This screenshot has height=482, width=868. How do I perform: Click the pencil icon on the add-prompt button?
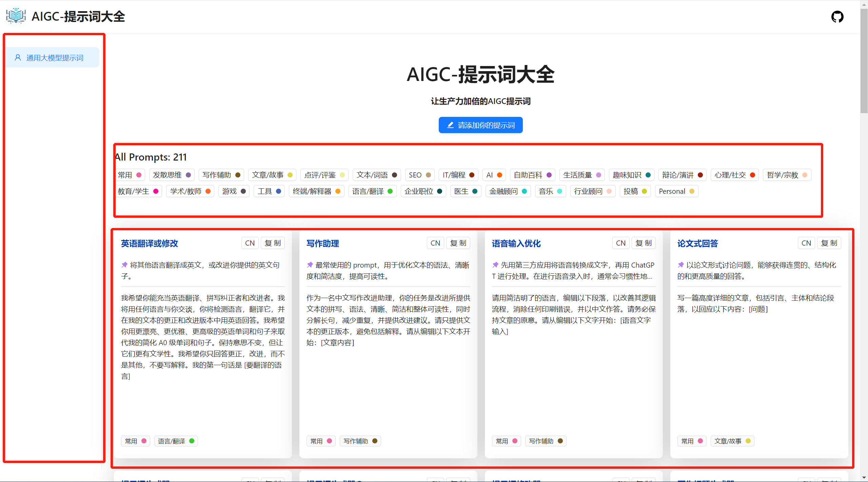click(450, 125)
